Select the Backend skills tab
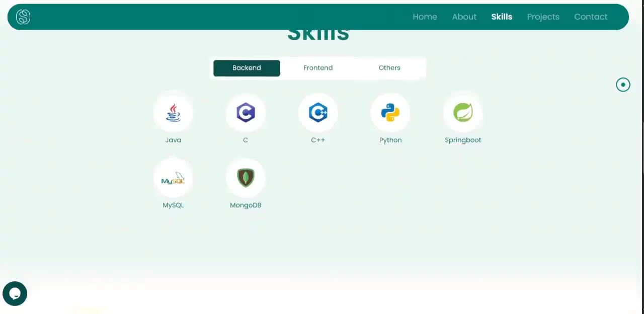 point(247,68)
